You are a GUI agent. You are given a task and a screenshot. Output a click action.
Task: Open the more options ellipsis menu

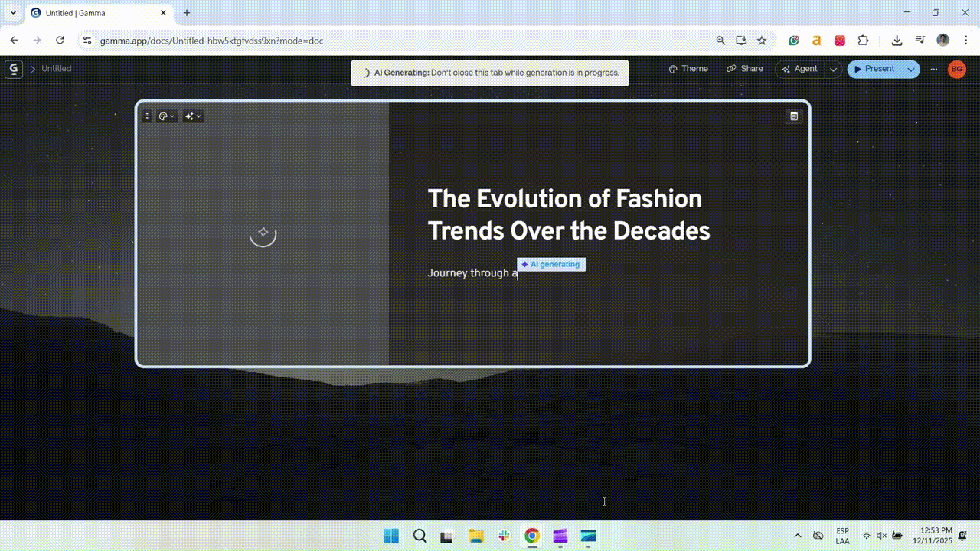(934, 69)
